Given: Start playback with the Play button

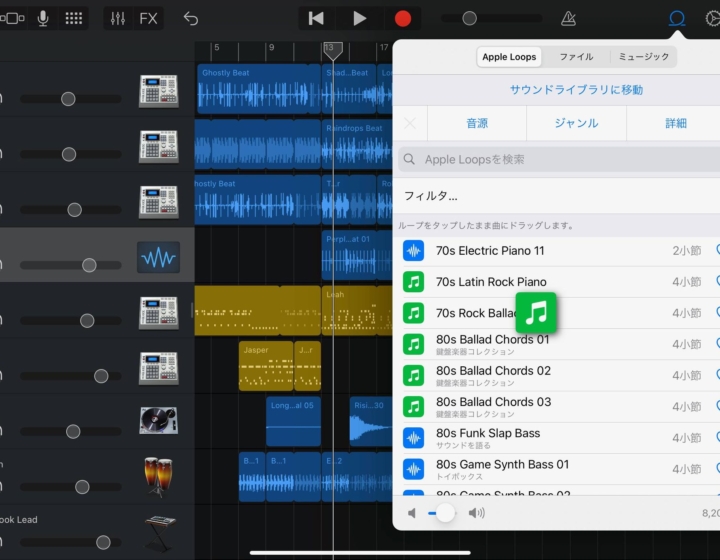Looking at the screenshot, I should tap(360, 19).
